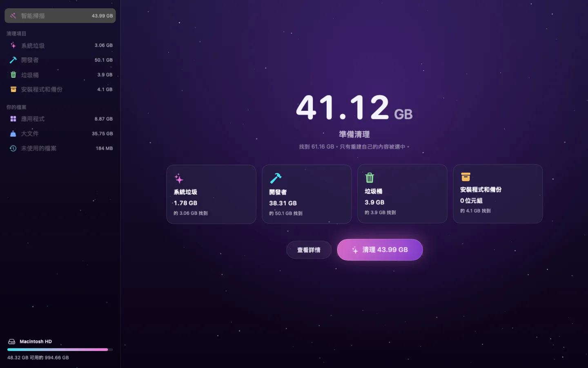Click the 0 位元組 value on 安裝程式和備份 card
This screenshot has width=588, height=368.
coord(471,201)
